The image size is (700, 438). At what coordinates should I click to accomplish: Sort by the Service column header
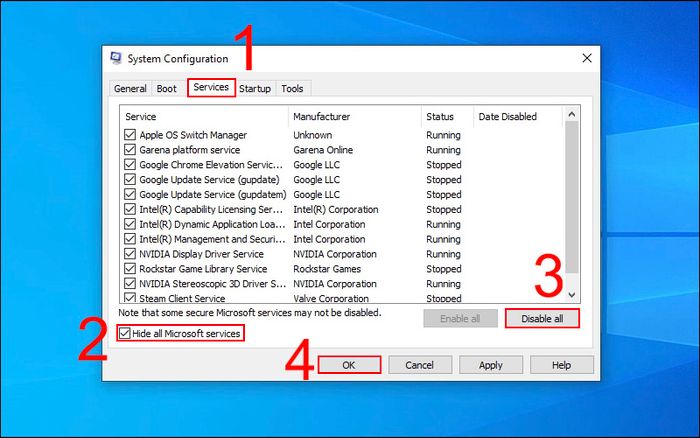[x=204, y=117]
